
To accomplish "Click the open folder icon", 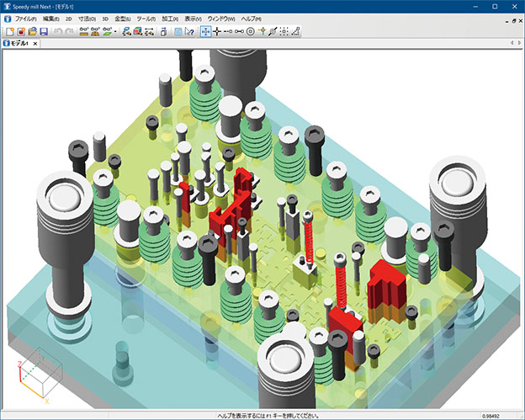I will [x=32, y=31].
